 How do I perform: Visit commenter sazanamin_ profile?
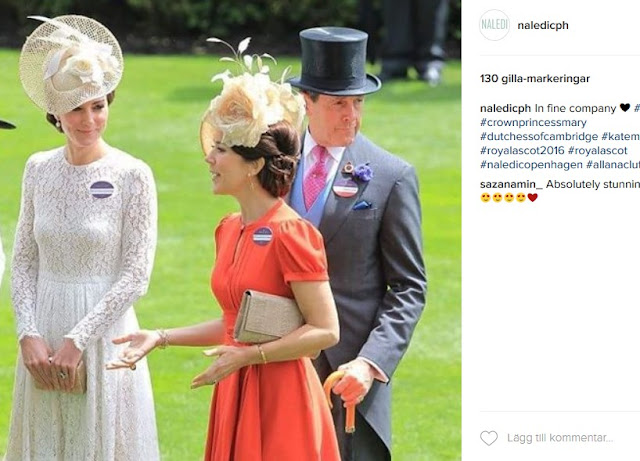coord(511,184)
